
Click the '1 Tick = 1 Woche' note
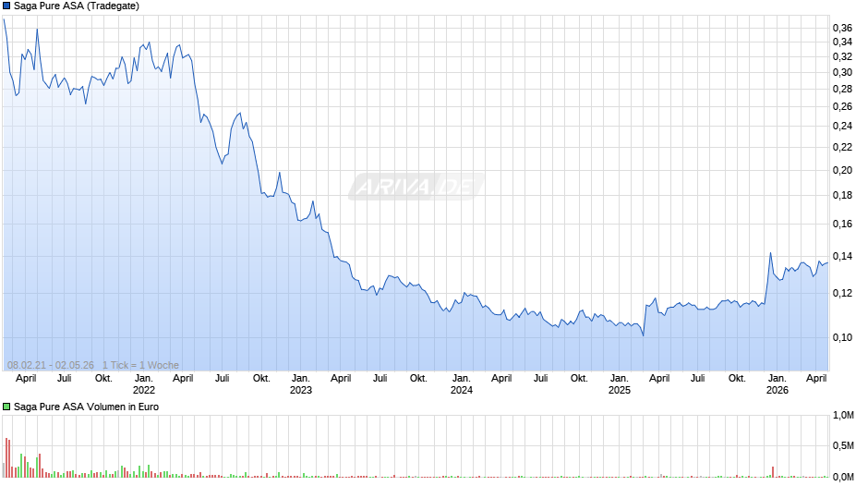coord(140,365)
